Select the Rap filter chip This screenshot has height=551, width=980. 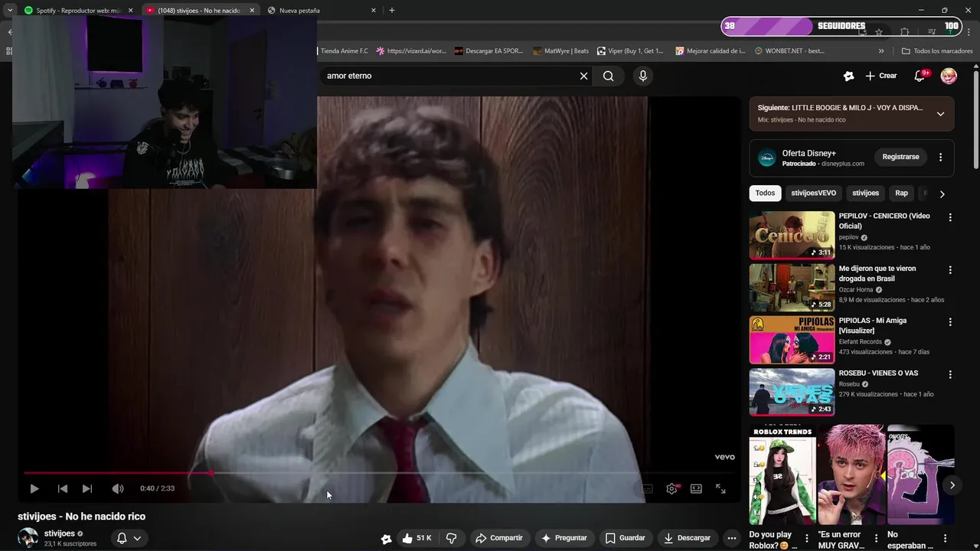902,193
